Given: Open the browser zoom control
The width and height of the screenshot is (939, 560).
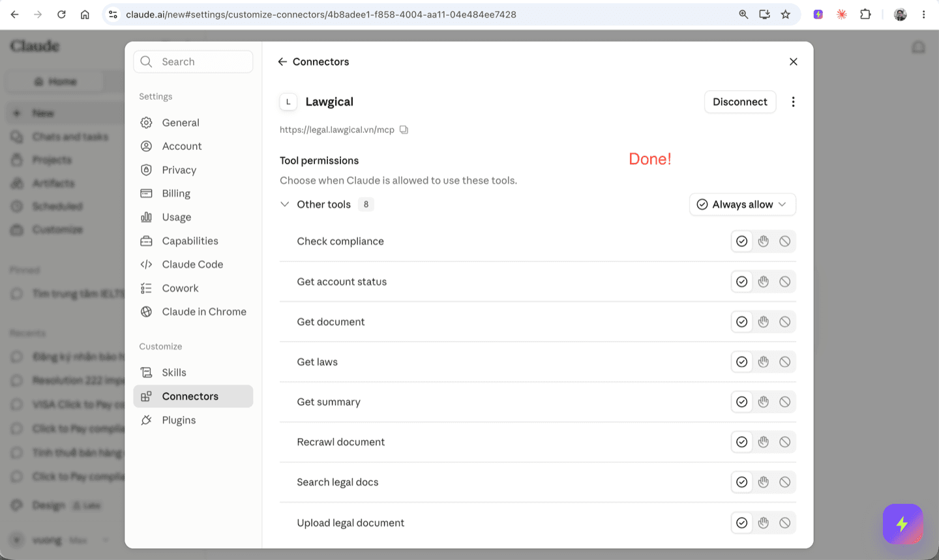Looking at the screenshot, I should (743, 14).
